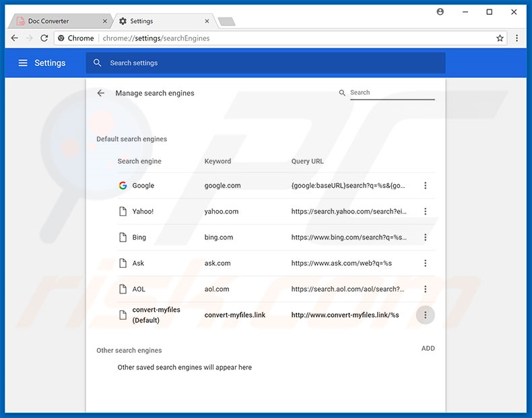This screenshot has width=532, height=418.
Task: Open more actions for convert-myfiles engine
Action: [425, 315]
